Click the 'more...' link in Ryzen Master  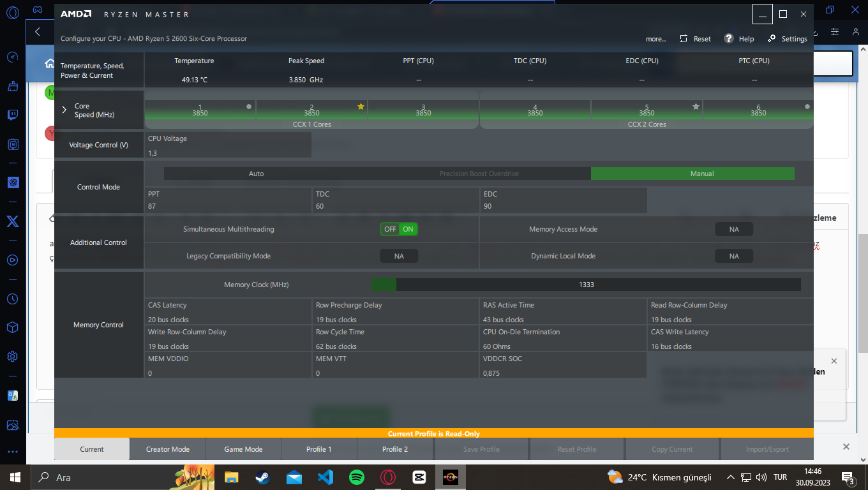[x=655, y=39]
